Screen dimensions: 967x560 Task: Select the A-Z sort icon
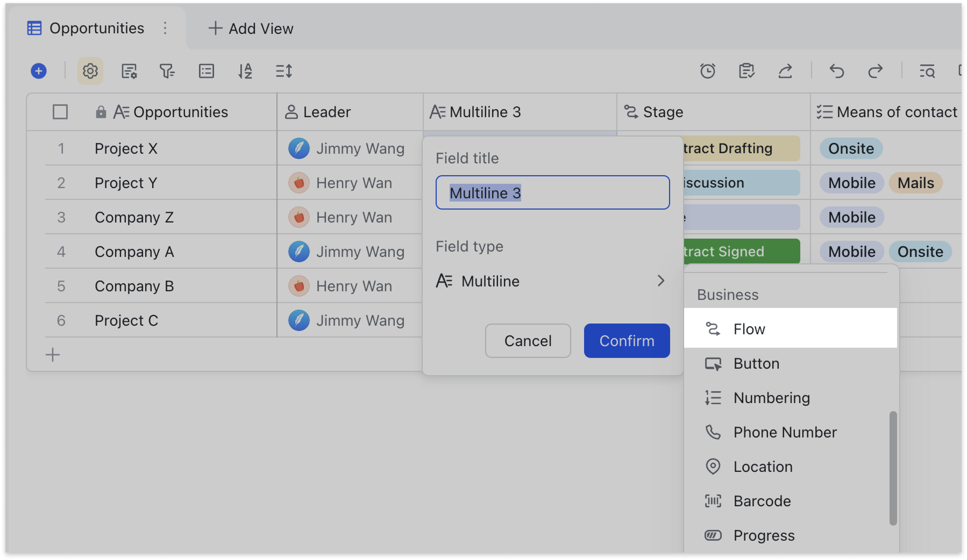point(245,71)
